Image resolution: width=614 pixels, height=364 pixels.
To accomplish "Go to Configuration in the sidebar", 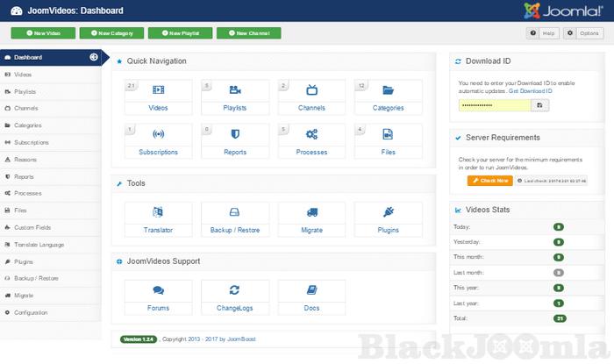I will (x=31, y=312).
